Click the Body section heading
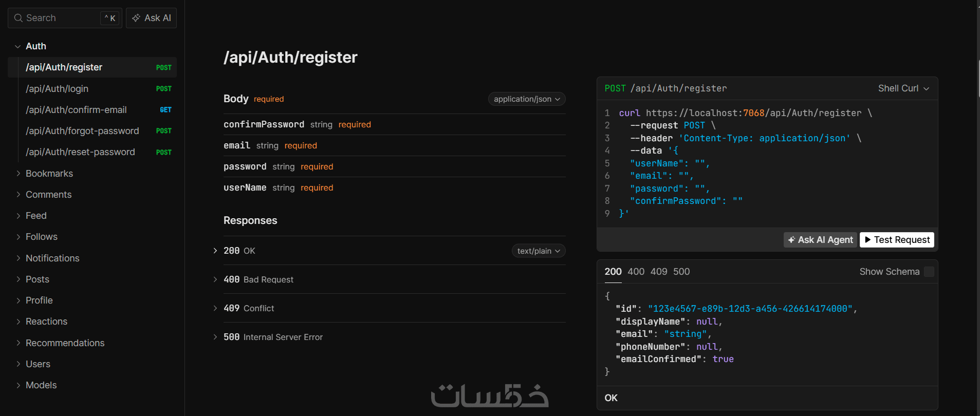 pos(236,99)
